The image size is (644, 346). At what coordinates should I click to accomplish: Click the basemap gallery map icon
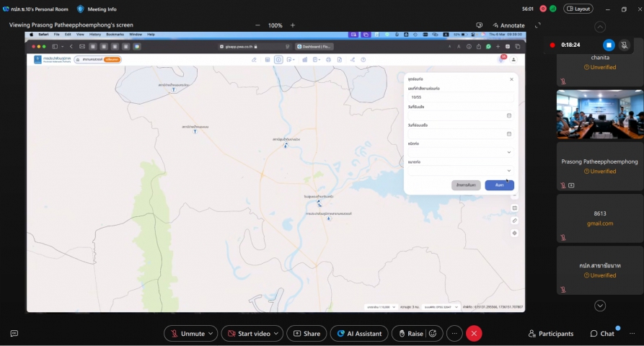coord(514,208)
